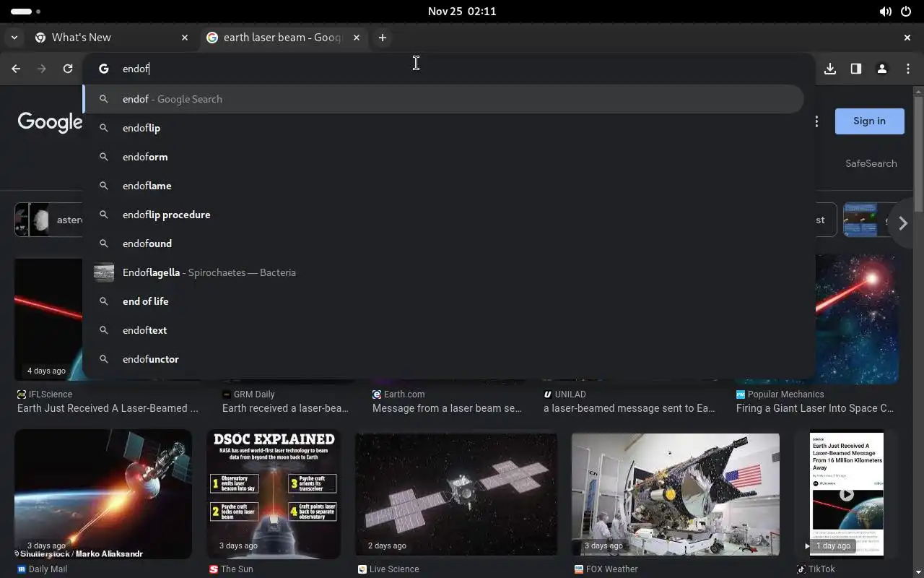Open the SafeSearch setting
Image resolution: width=924 pixels, height=578 pixels.
[x=871, y=163]
